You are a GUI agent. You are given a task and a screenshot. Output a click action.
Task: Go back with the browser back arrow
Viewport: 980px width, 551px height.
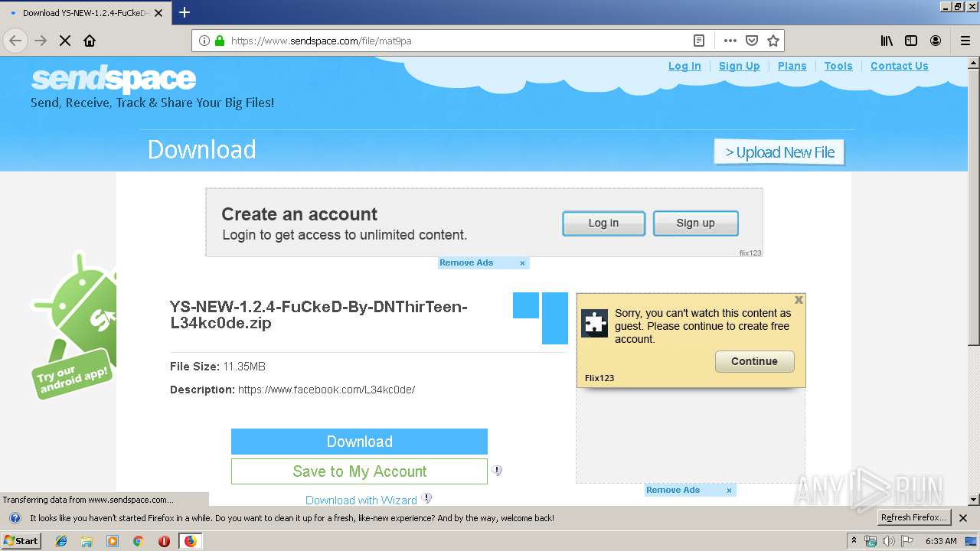click(x=15, y=41)
